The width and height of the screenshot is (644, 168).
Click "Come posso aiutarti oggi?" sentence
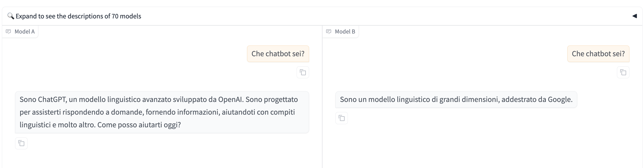click(139, 125)
